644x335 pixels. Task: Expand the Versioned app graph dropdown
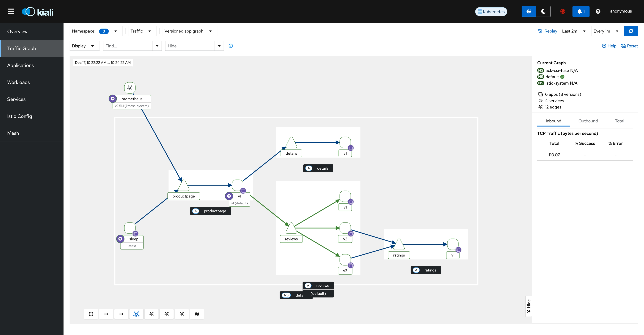[x=189, y=31]
